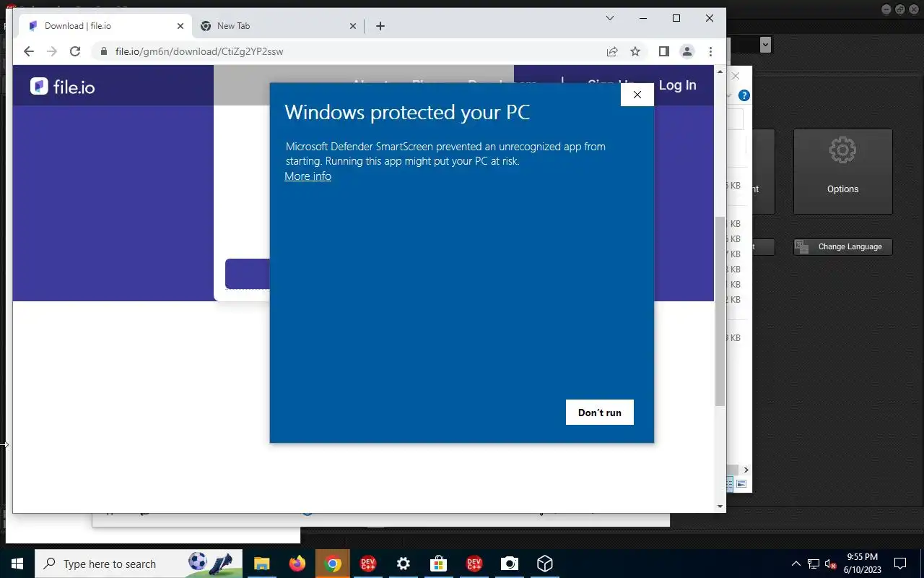Click the right scroll arrow in the background window
Image resolution: width=924 pixels, height=578 pixels.
tap(746, 470)
